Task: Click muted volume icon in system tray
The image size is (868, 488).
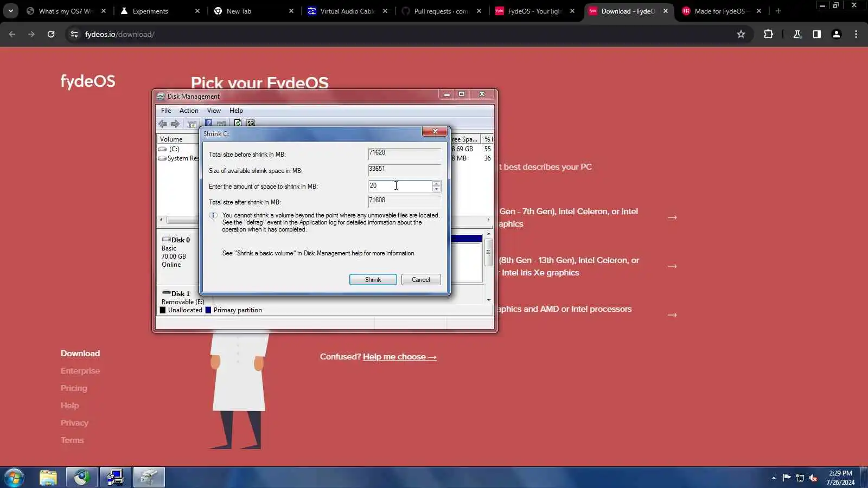Action: coord(813,478)
